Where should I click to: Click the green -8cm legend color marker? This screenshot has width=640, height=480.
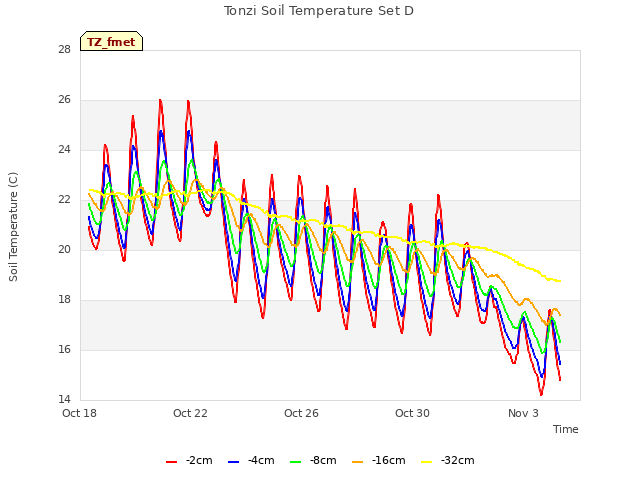pyautogui.click(x=296, y=462)
